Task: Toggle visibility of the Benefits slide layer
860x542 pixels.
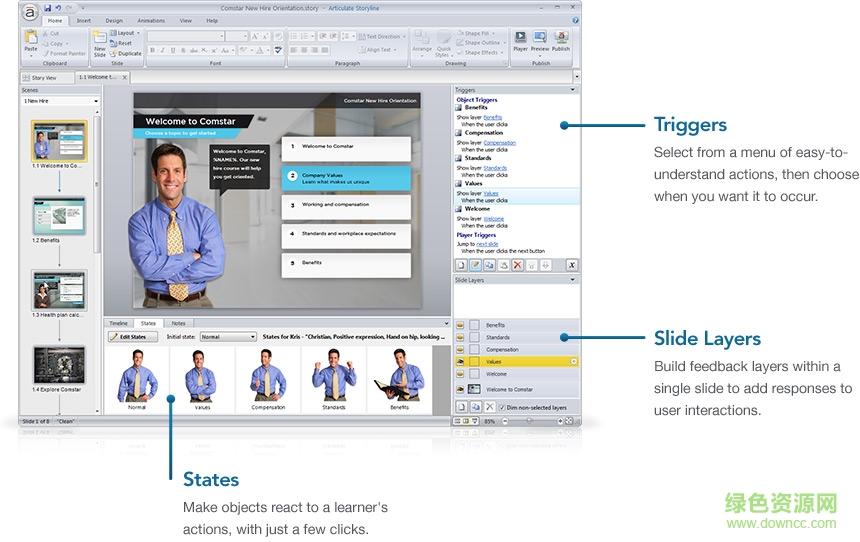Action: [461, 325]
